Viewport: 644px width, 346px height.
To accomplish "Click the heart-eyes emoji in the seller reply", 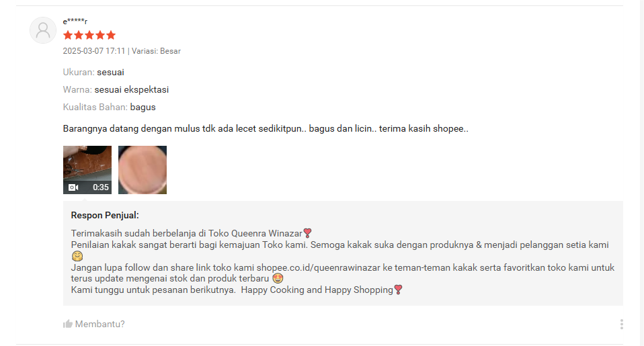I will tap(278, 278).
